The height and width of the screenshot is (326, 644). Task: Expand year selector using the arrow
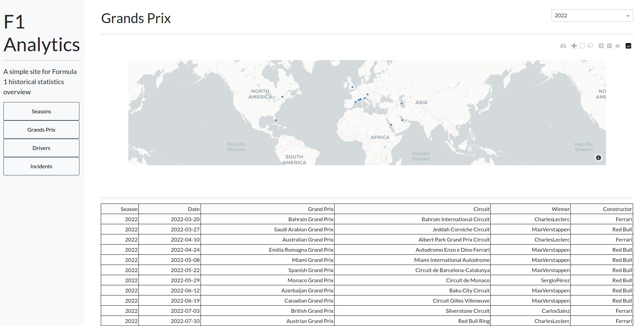[627, 16]
